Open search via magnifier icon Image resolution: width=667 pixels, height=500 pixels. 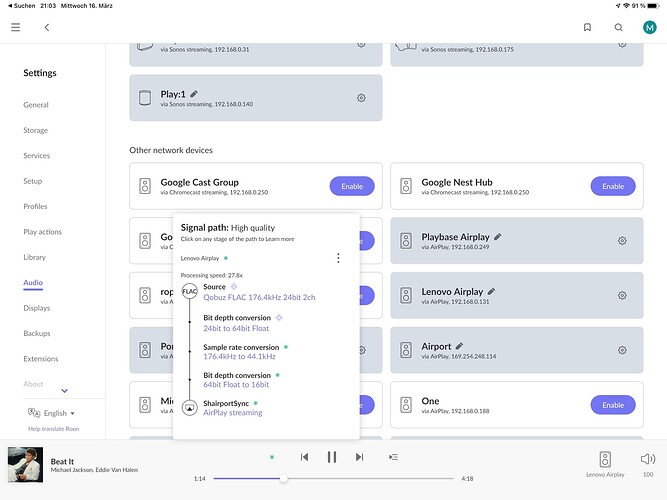(x=619, y=27)
